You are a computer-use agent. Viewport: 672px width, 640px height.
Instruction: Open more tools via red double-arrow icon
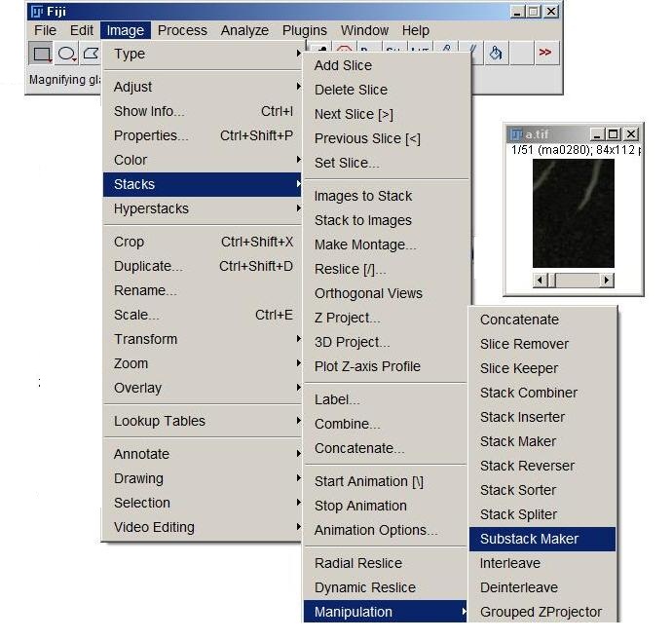pos(544,53)
